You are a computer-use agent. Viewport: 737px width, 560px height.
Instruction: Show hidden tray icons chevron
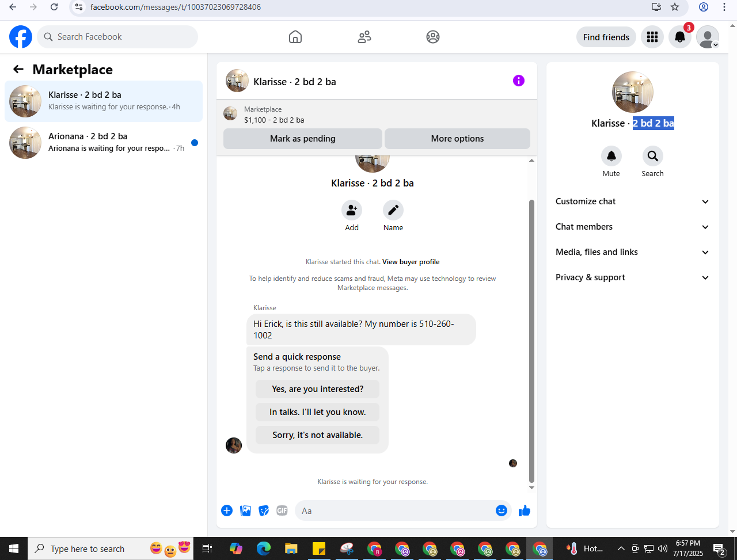coord(621,548)
